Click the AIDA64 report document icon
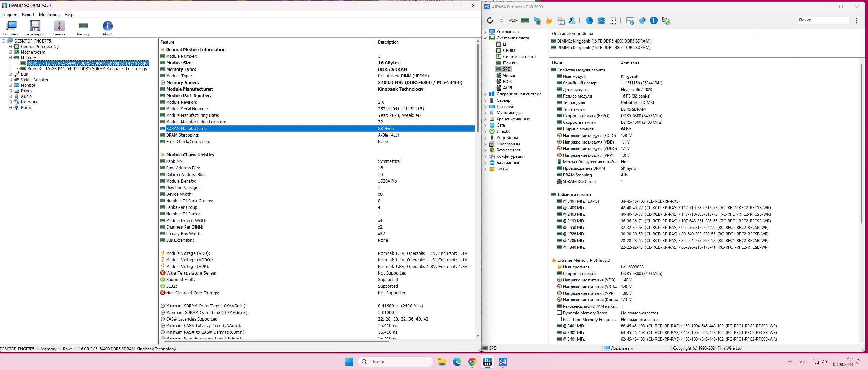 (x=502, y=20)
